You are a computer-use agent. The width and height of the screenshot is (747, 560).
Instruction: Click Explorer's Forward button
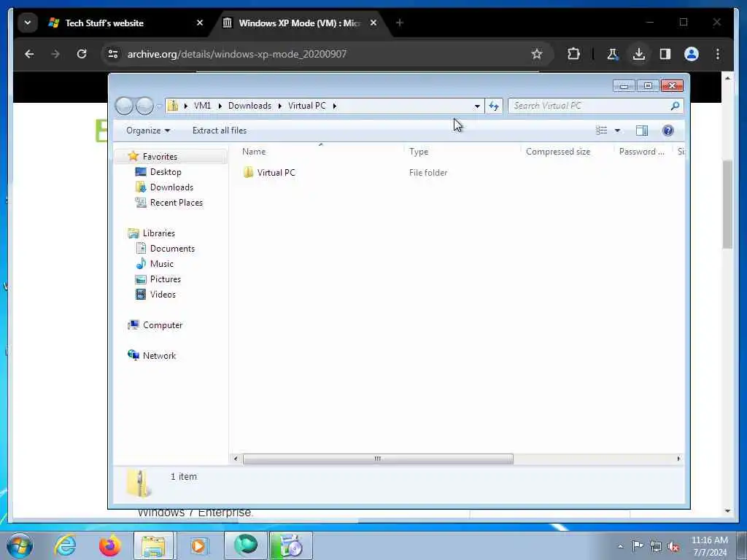144,106
